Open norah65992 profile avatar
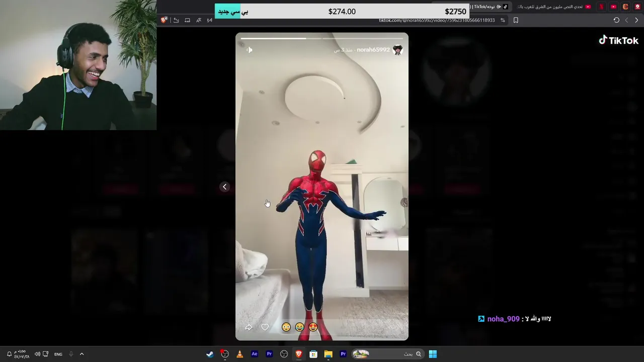This screenshot has width=644, height=362. pos(397,50)
